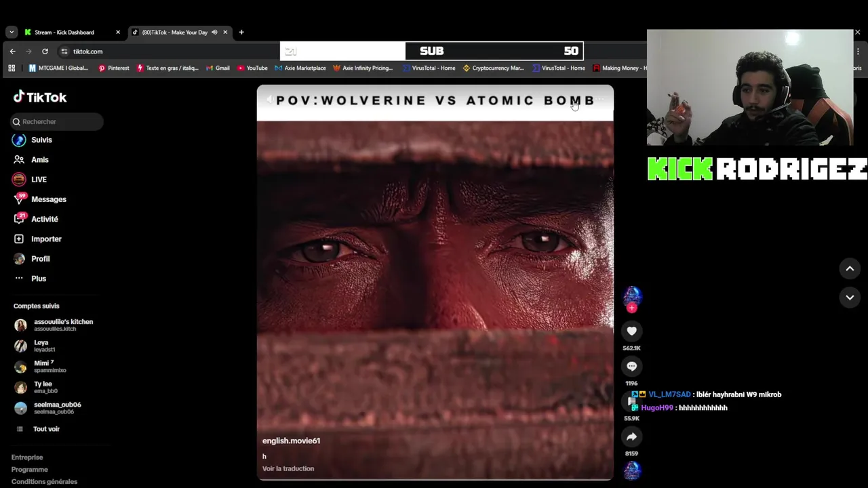This screenshot has height=488, width=868.
Task: Reload the page
Action: [x=45, y=52]
